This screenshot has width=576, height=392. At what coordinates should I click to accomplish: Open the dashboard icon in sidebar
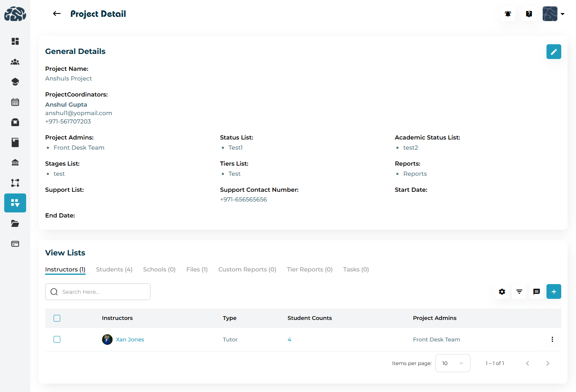click(15, 41)
